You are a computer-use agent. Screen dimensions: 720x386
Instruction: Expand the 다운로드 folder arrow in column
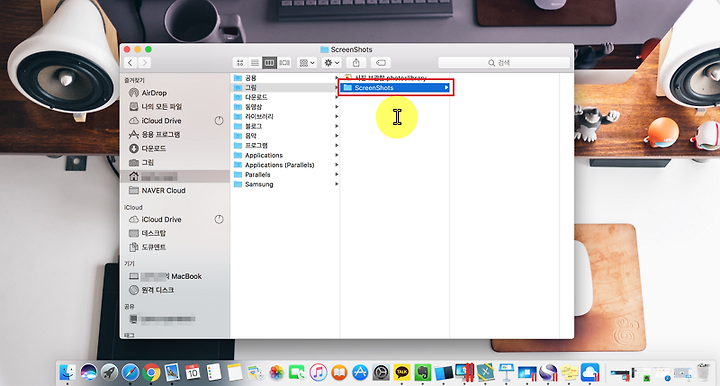336,97
